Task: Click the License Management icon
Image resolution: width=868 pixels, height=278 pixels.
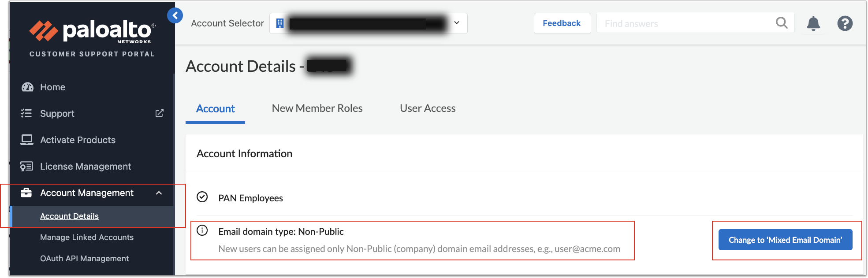Action: pos(27,167)
